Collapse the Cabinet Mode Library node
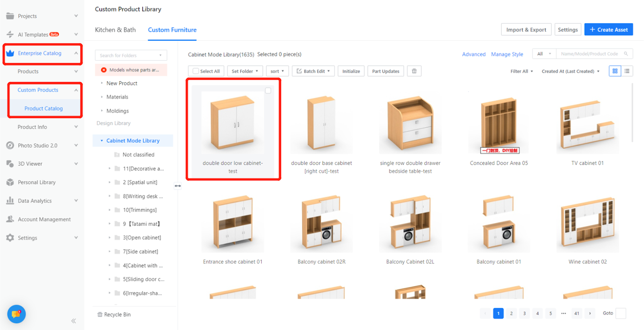The height and width of the screenshot is (330, 644). click(102, 141)
